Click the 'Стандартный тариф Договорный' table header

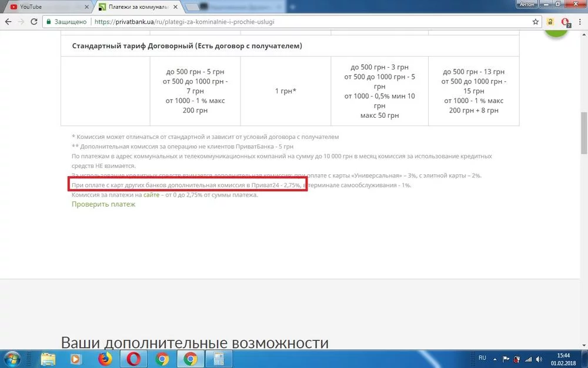coord(290,46)
